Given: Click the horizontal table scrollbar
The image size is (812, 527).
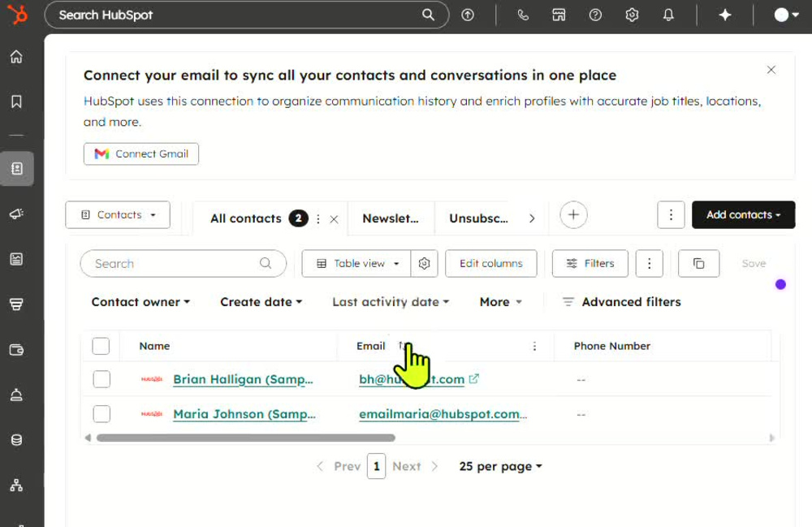Looking at the screenshot, I should [246, 438].
